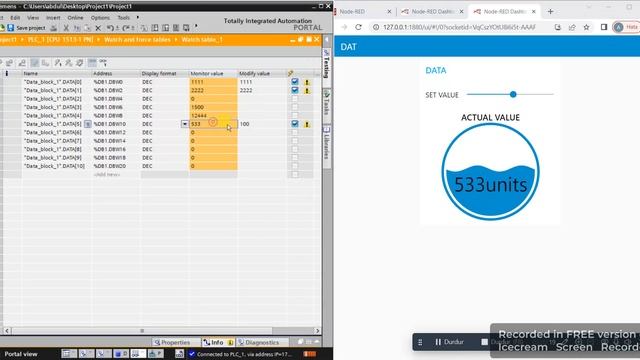Switch to Portal view

(21, 354)
